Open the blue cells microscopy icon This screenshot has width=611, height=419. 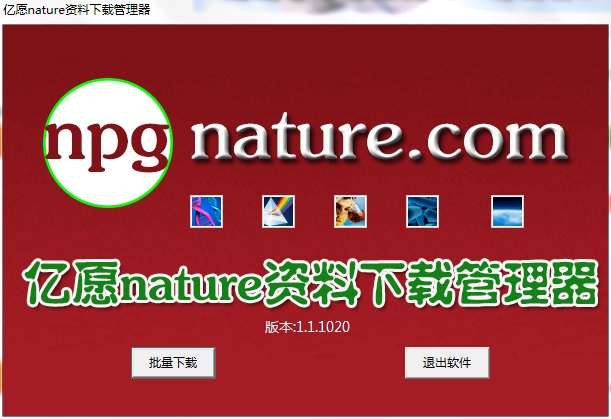click(422, 211)
